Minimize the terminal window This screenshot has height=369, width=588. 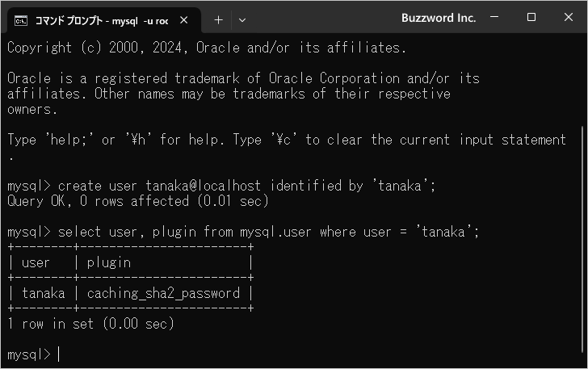coord(494,17)
